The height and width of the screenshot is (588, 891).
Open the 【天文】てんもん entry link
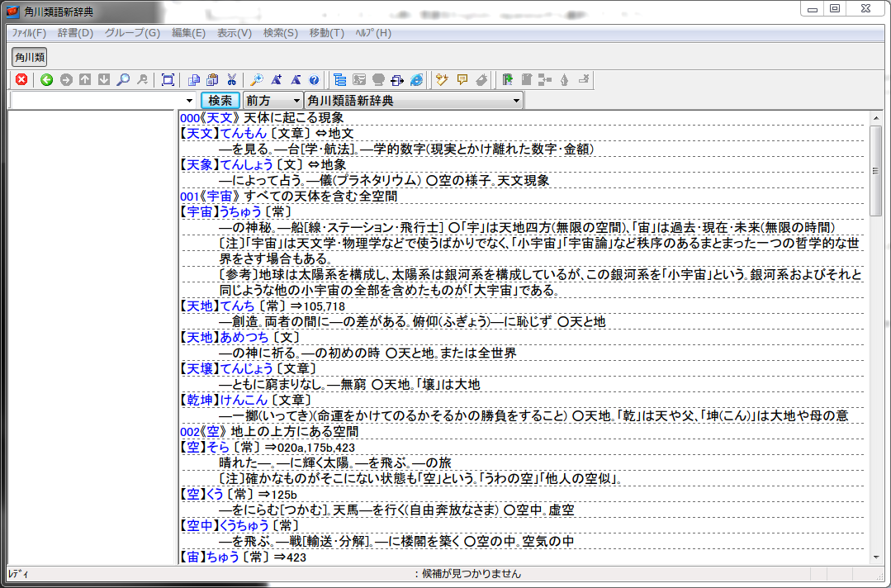coord(223,134)
